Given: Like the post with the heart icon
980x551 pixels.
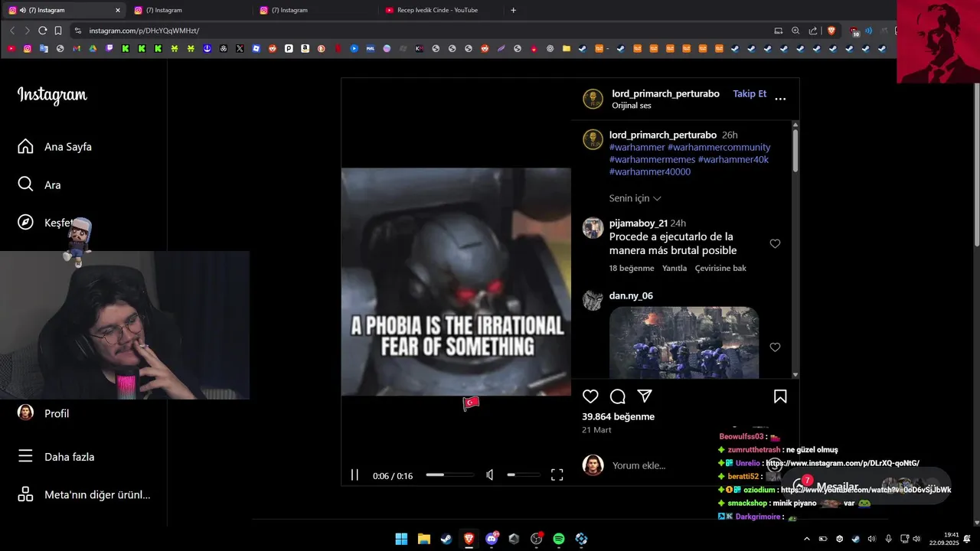Looking at the screenshot, I should pyautogui.click(x=590, y=396).
